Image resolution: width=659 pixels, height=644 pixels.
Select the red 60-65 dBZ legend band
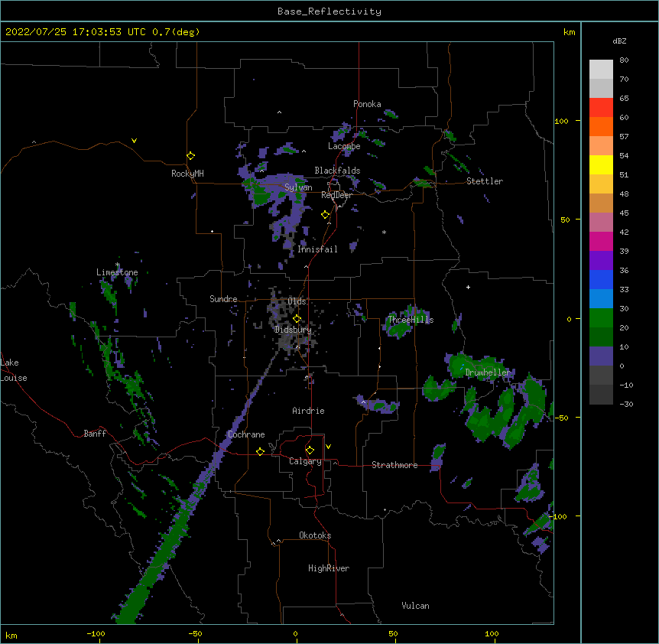coord(601,108)
